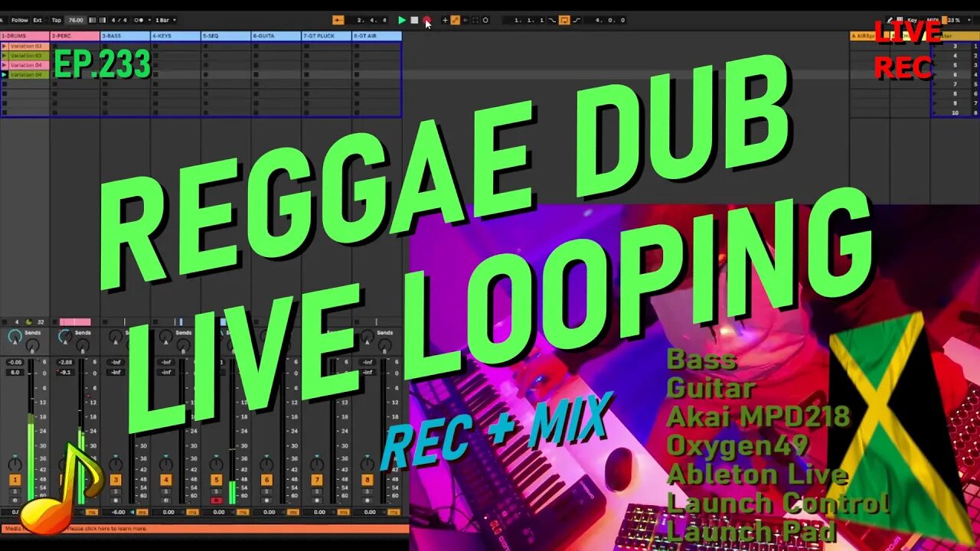Screen dimensions: 980x551
Task: Toggle the track 6 activator button
Action: coord(266,480)
